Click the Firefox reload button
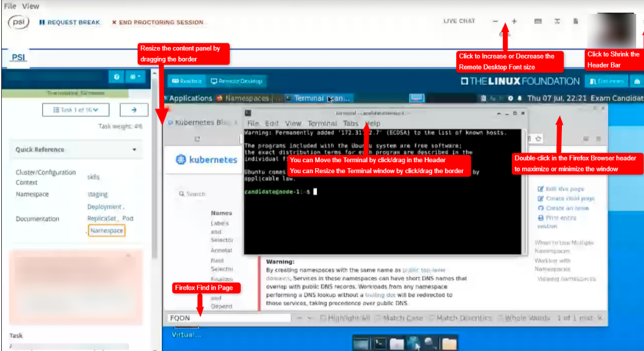The height and width of the screenshot is (351, 644). pos(197,139)
